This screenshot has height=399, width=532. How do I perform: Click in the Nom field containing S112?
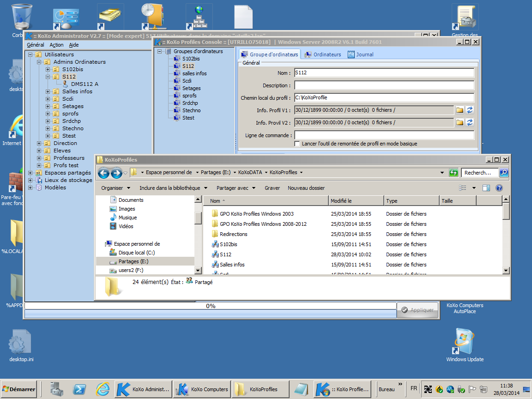point(384,73)
